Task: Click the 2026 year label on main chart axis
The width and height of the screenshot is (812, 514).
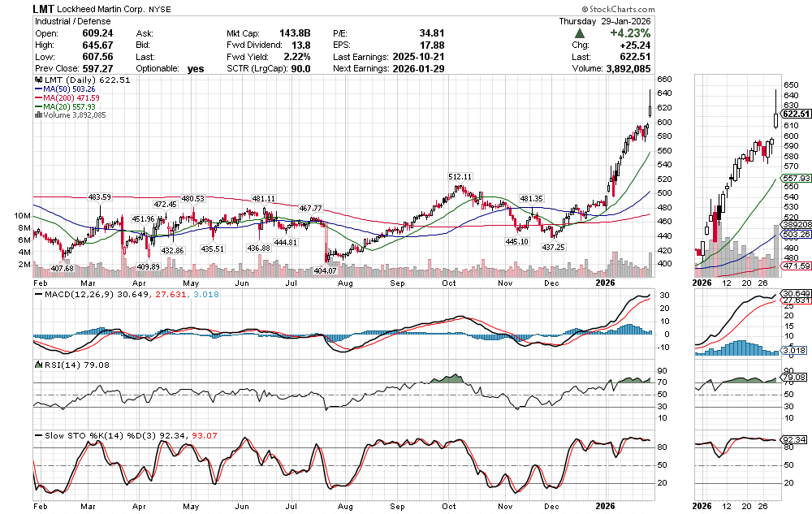Action: (605, 283)
